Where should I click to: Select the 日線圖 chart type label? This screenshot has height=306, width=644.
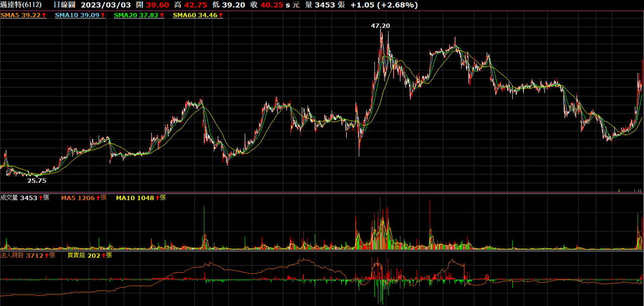(64, 5)
